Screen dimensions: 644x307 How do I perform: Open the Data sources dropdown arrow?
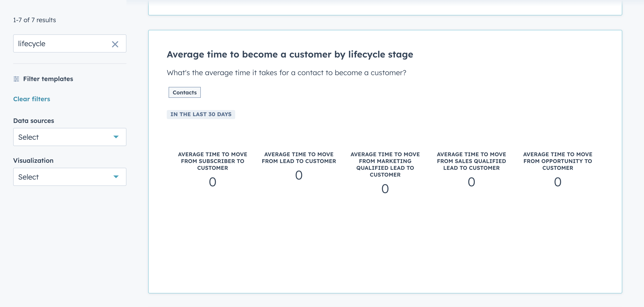116,137
